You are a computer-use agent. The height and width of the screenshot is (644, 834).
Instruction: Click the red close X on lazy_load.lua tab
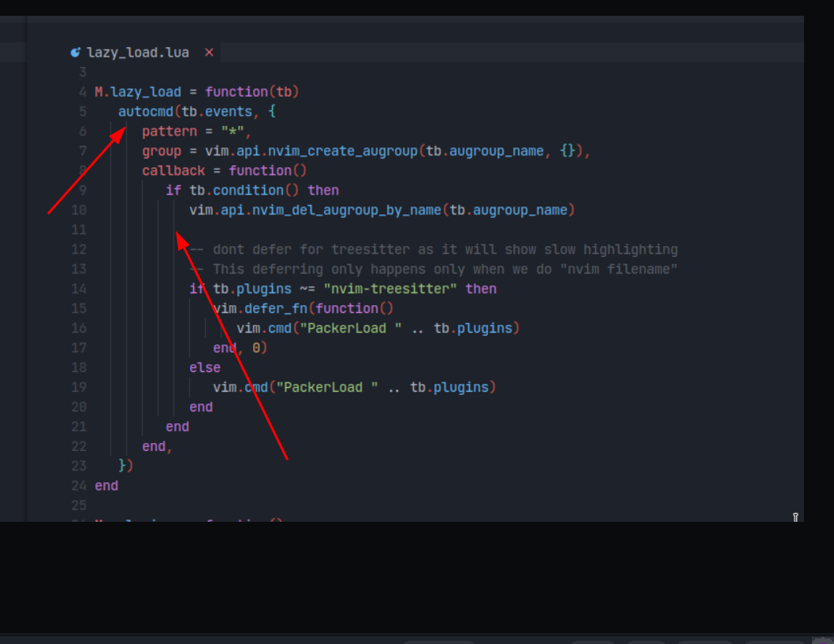pos(207,52)
